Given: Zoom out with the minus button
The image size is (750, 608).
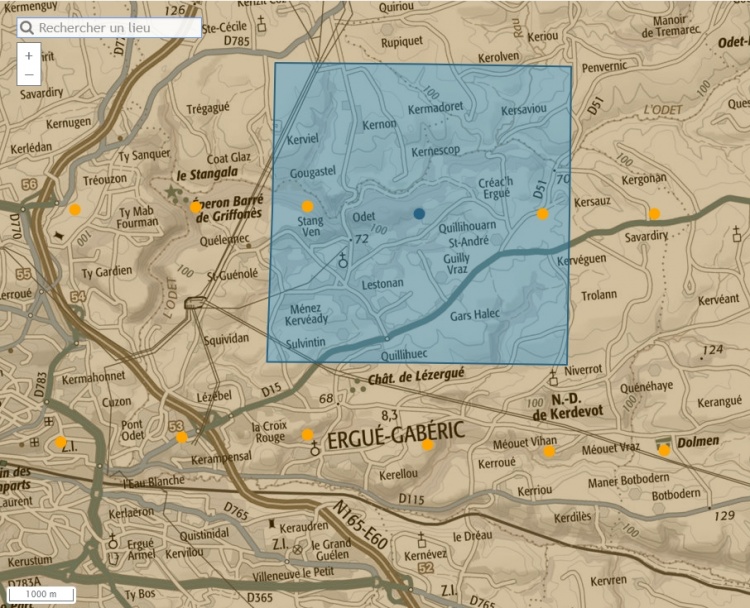Looking at the screenshot, I should 29,75.
